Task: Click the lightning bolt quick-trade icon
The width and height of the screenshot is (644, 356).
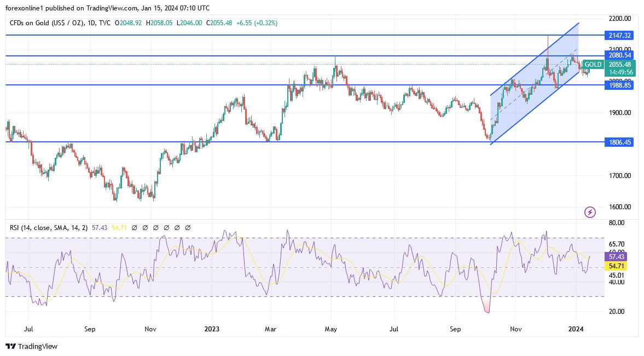Action: click(x=590, y=212)
